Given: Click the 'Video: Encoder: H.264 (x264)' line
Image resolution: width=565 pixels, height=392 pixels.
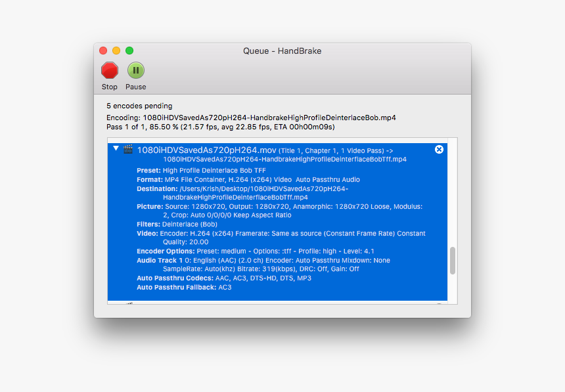Looking at the screenshot, I should pyautogui.click(x=281, y=238).
